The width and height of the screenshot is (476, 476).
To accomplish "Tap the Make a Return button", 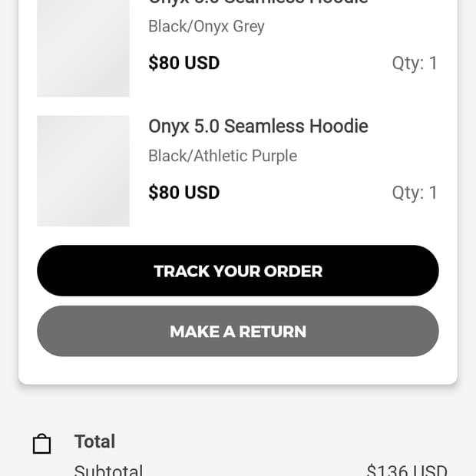I will (238, 331).
